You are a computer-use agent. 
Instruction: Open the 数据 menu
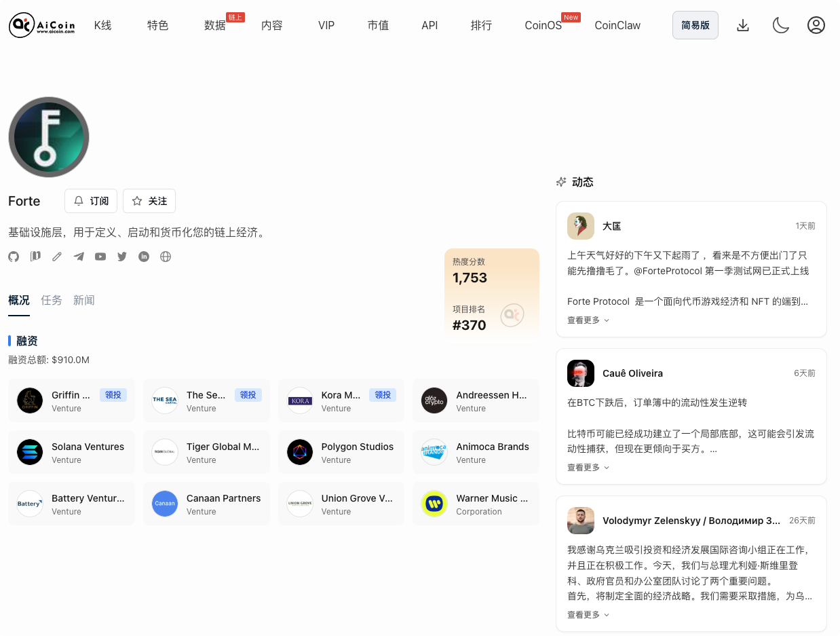tap(215, 25)
